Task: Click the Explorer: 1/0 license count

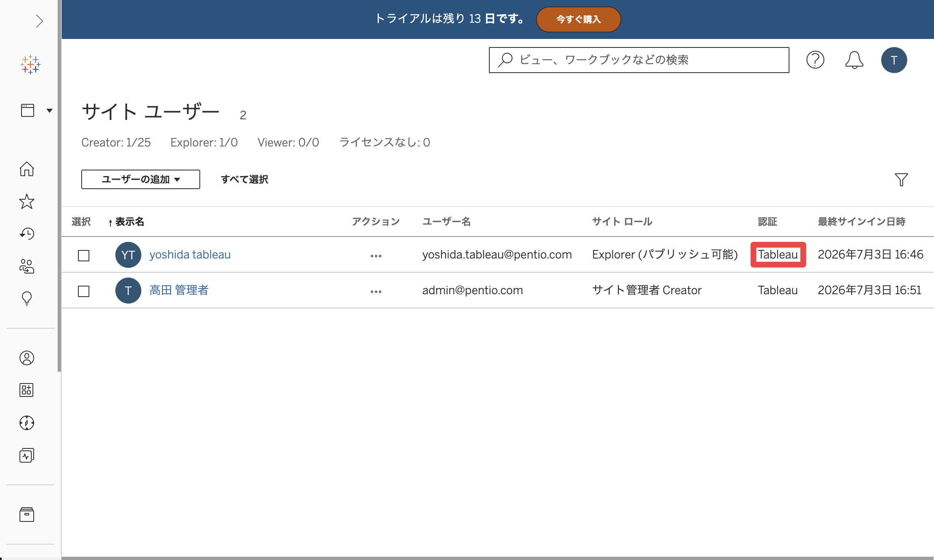Action: click(x=204, y=142)
